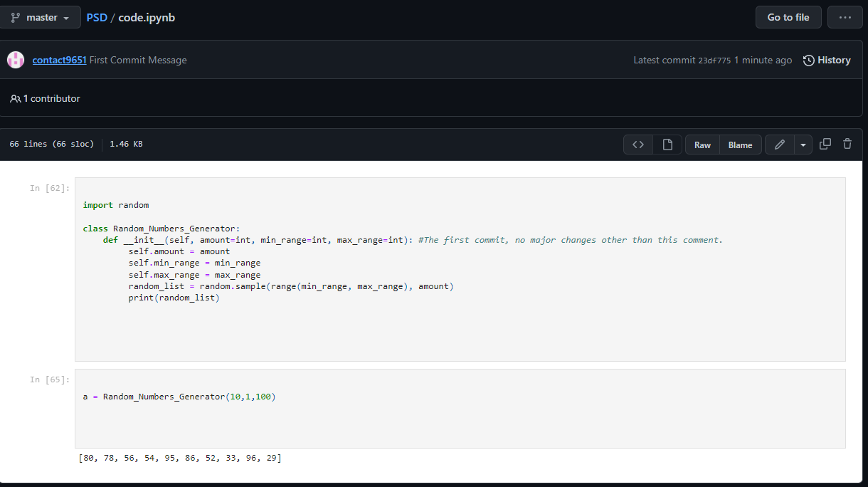
Task: Click commit hash 23df775
Action: click(x=714, y=61)
